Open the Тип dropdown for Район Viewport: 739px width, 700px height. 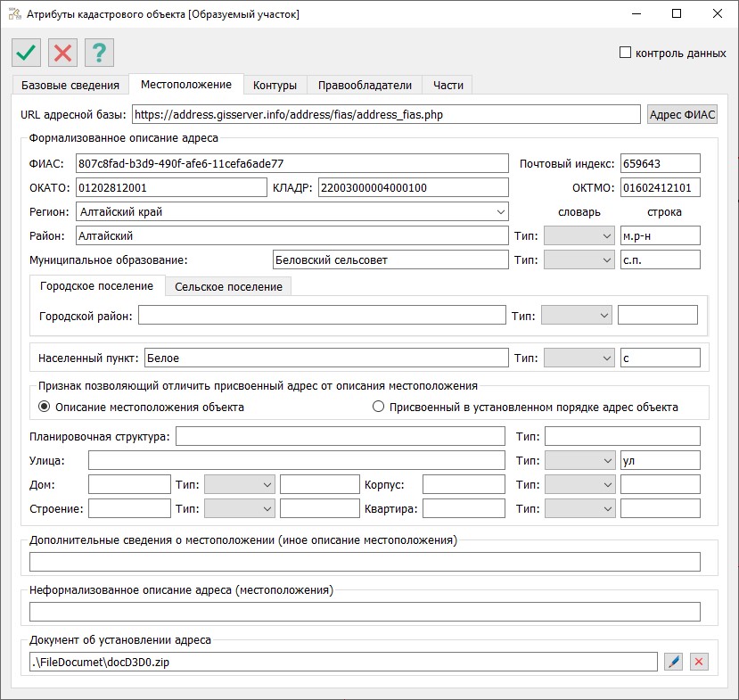tap(578, 235)
